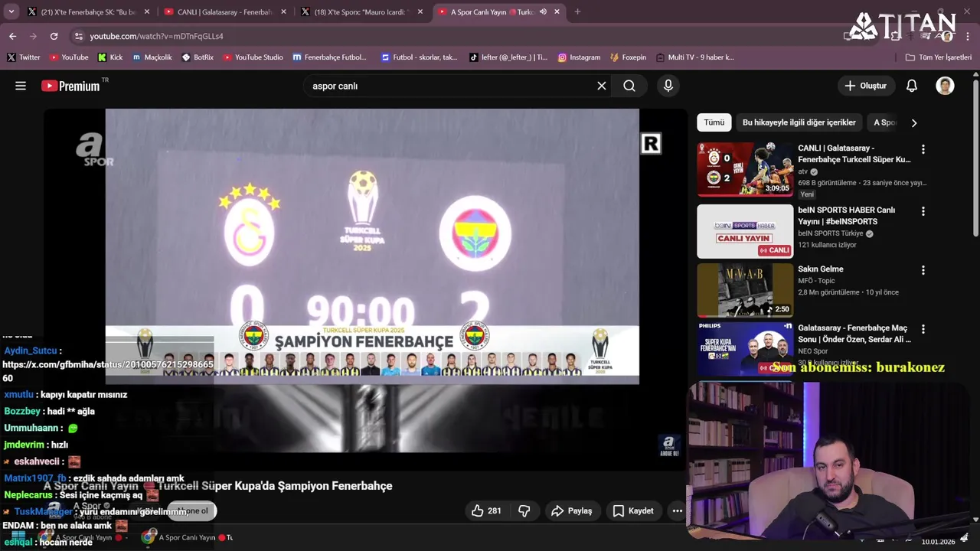Viewport: 980px width, 551px height.
Task: Open the Multi TV bookmark folder
Action: coord(694,57)
